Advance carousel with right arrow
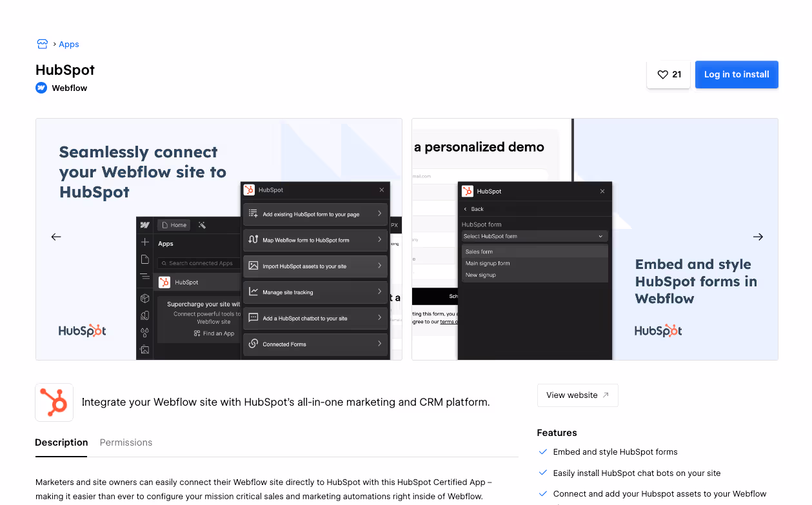 point(758,237)
